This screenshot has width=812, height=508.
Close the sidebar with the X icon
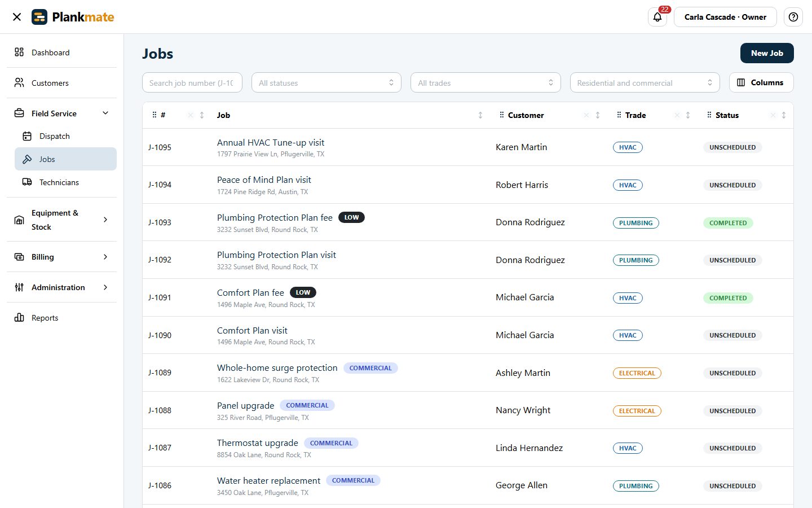click(x=17, y=17)
